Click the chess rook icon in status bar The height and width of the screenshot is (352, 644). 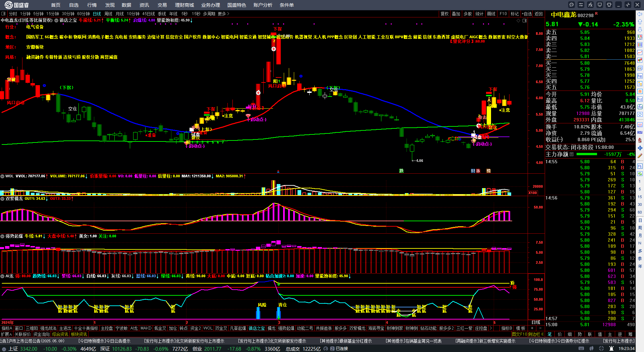tap(611, 349)
